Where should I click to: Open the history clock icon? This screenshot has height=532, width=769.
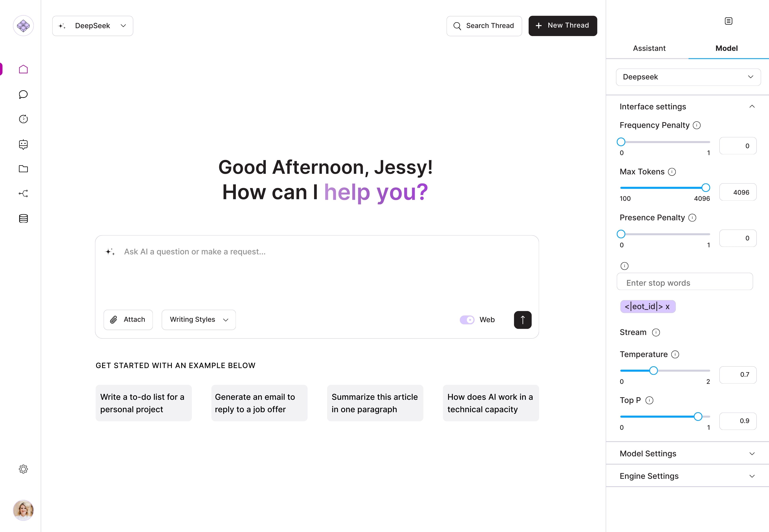23,119
